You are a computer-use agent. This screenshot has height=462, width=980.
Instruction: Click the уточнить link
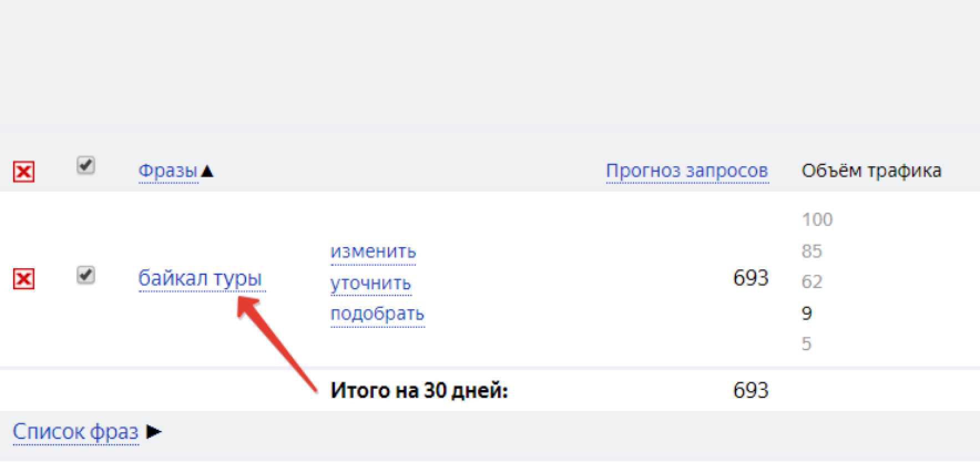(370, 283)
